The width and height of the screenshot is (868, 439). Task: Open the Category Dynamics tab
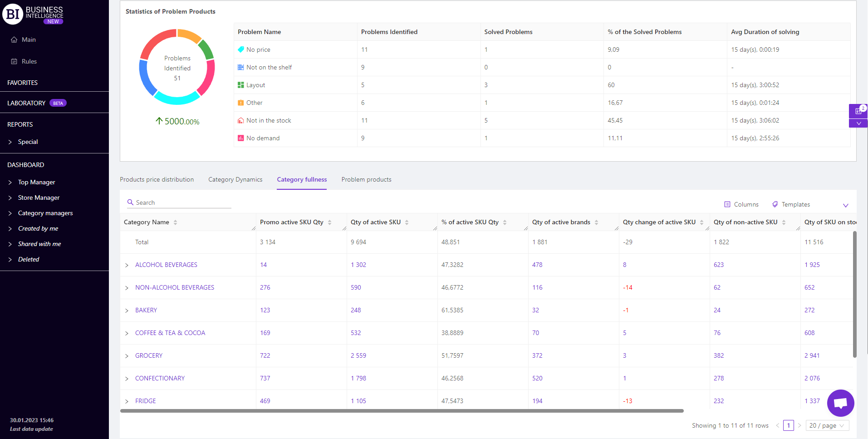[x=235, y=180]
